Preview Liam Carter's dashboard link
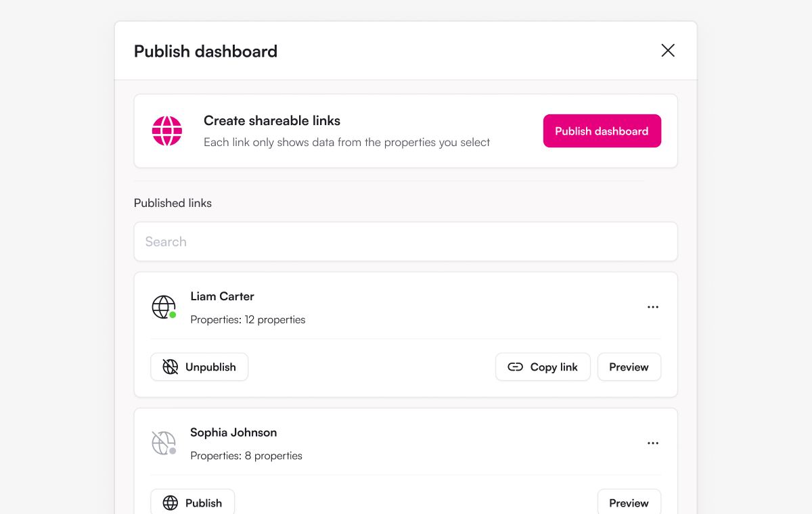The width and height of the screenshot is (812, 514). (629, 367)
